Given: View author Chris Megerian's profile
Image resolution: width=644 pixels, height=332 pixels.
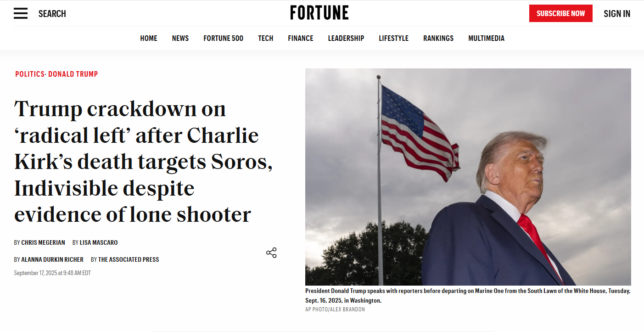Looking at the screenshot, I should point(43,242).
